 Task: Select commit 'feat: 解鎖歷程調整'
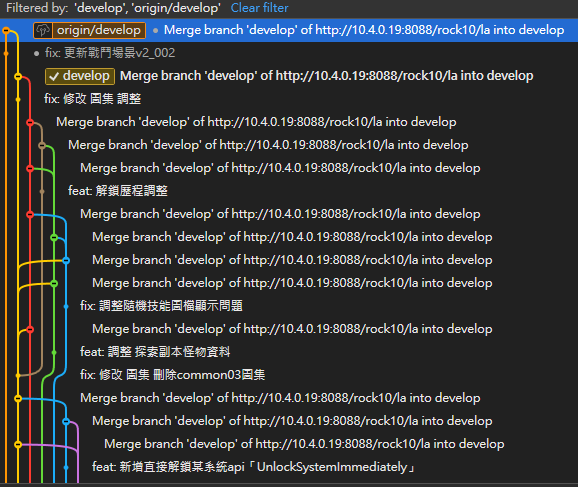point(118,191)
